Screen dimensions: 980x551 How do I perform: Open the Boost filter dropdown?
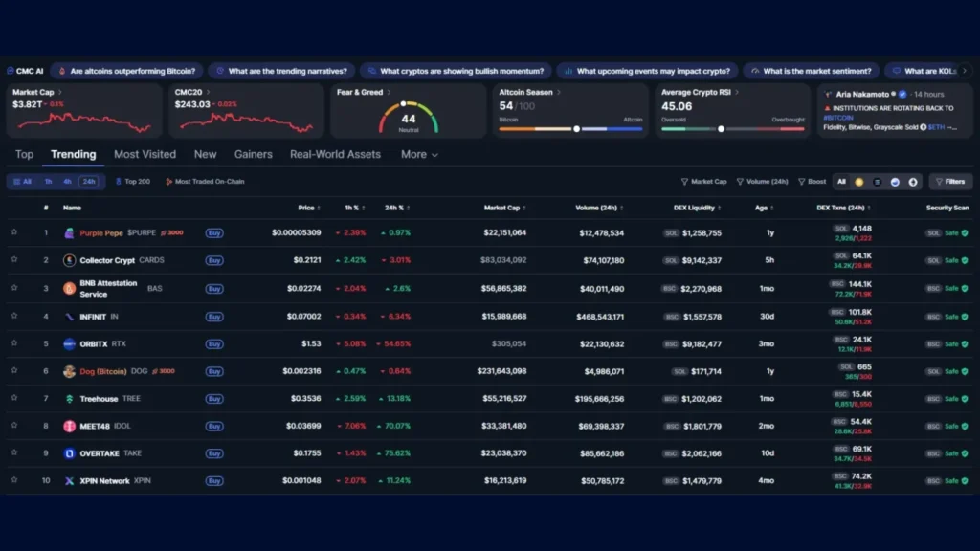click(812, 182)
